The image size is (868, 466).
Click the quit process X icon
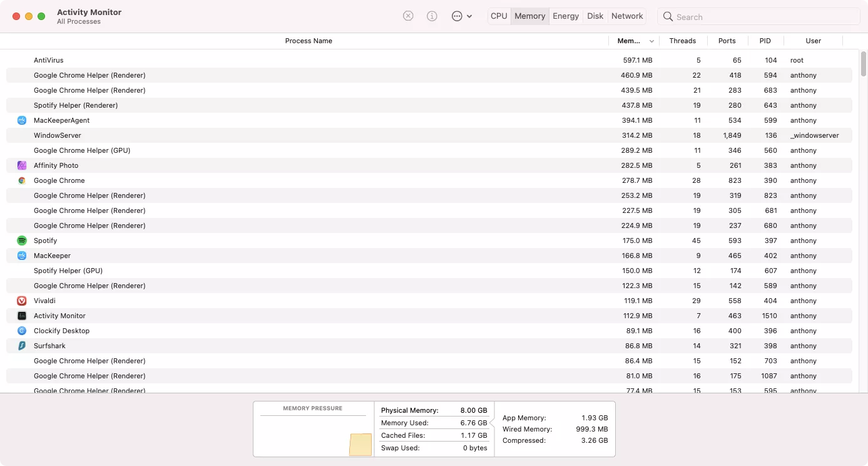408,16
